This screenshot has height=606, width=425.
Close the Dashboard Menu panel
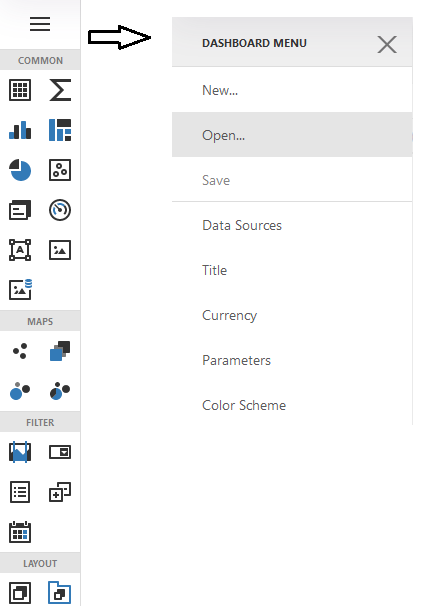(x=387, y=44)
